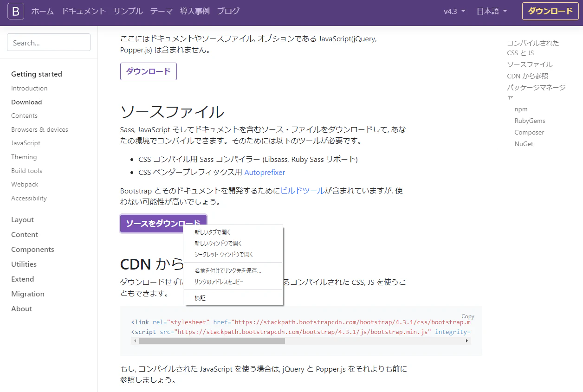Expand the About section

coord(21,309)
